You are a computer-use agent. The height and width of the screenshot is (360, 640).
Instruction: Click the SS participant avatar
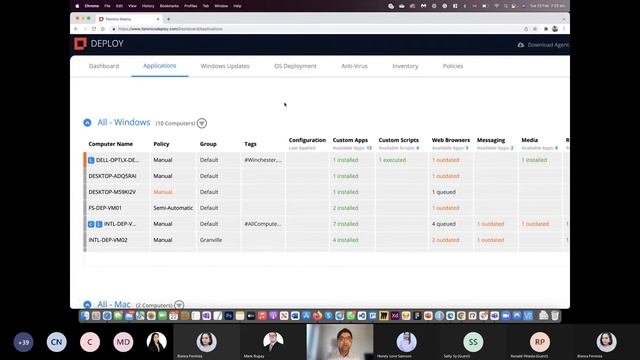pos(473,342)
